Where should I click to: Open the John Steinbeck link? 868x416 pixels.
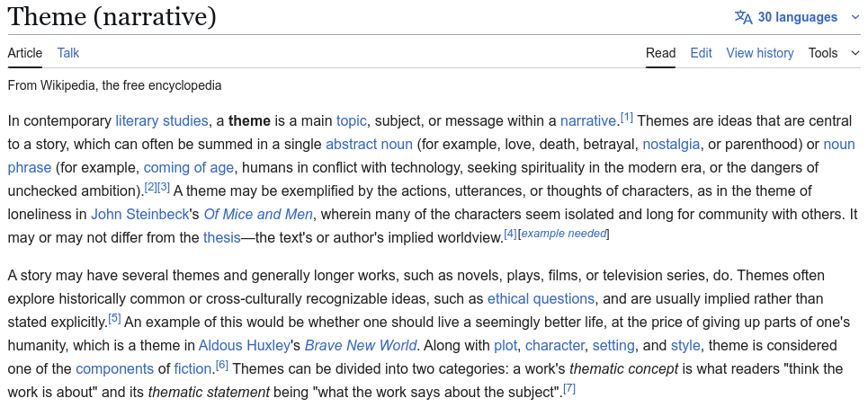139,214
